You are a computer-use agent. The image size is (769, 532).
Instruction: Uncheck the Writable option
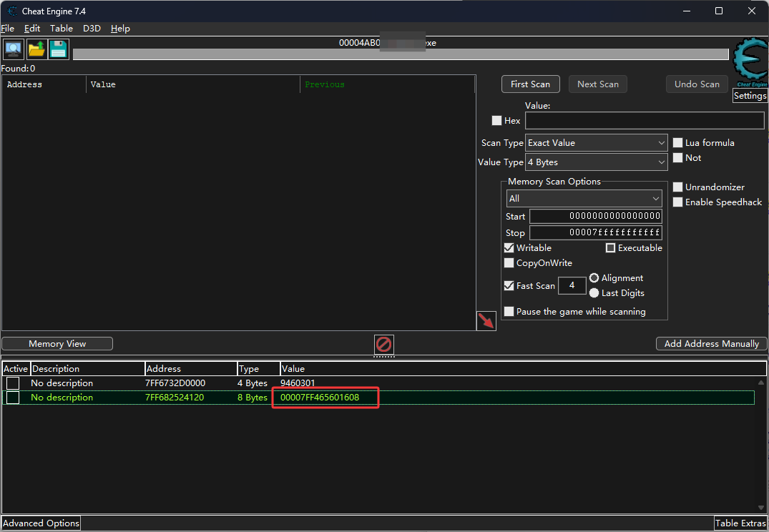point(509,248)
